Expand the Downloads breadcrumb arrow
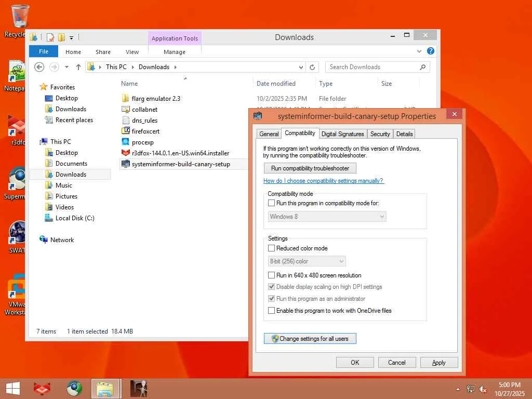This screenshot has width=532, height=399. pos(176,67)
